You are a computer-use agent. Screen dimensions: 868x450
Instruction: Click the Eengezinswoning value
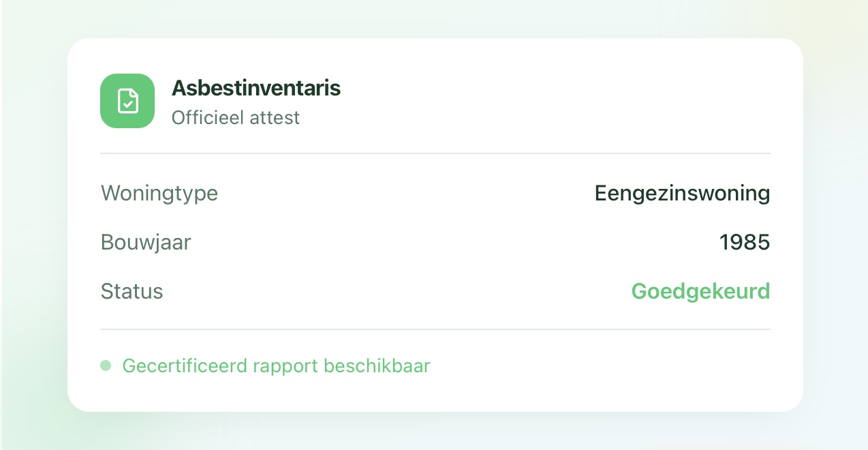point(682,194)
